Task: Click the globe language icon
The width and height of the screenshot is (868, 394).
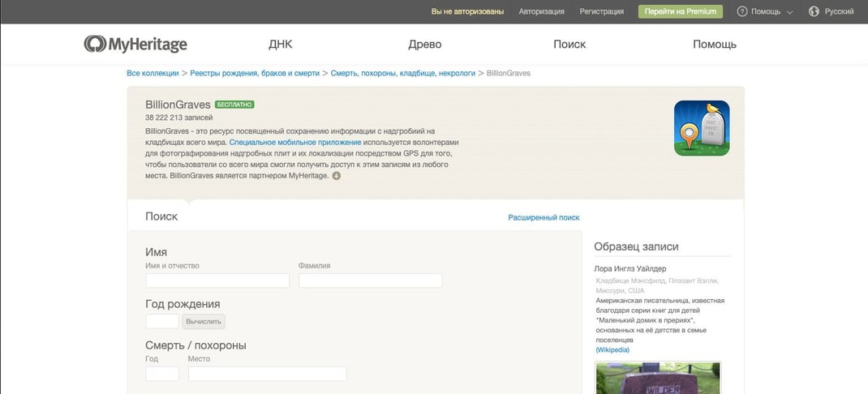Action: [x=814, y=11]
